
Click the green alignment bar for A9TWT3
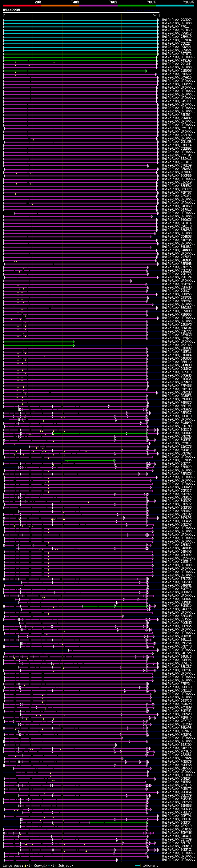click(x=81, y=54)
